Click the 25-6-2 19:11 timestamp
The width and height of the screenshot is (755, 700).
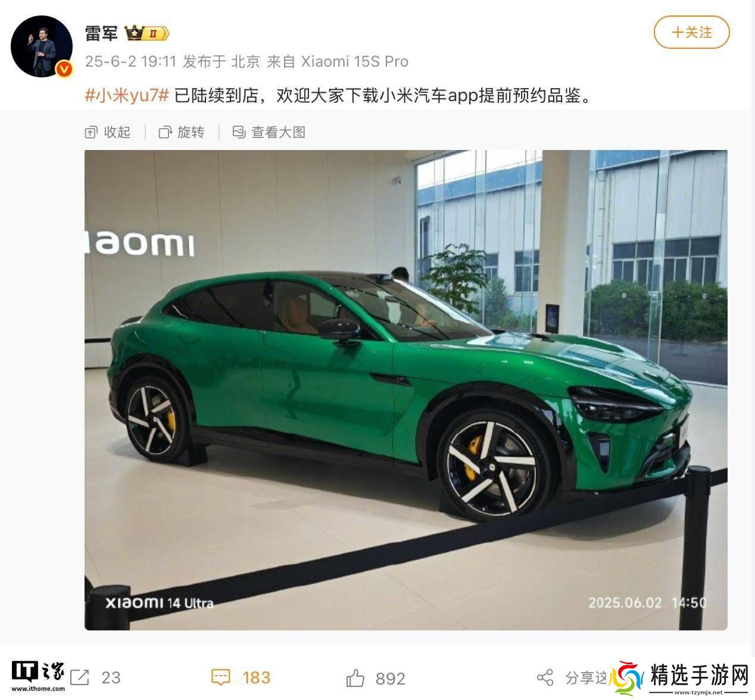[x=131, y=61]
